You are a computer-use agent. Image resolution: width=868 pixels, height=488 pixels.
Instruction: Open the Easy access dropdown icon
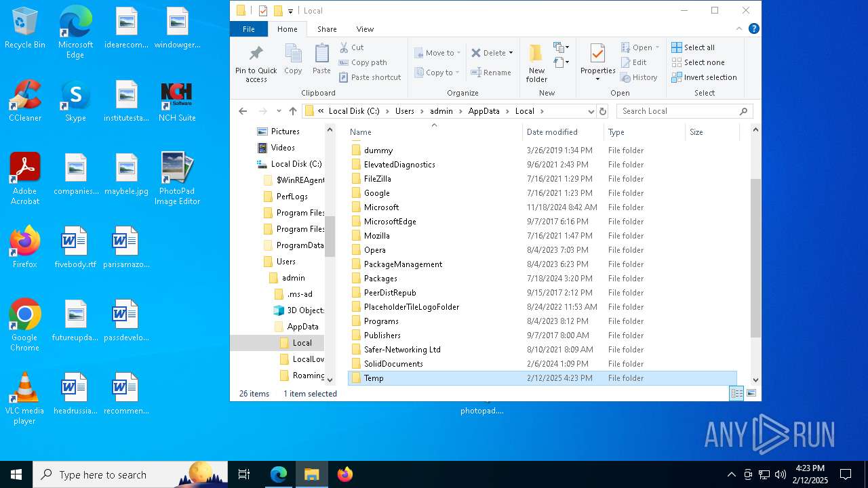click(x=560, y=63)
